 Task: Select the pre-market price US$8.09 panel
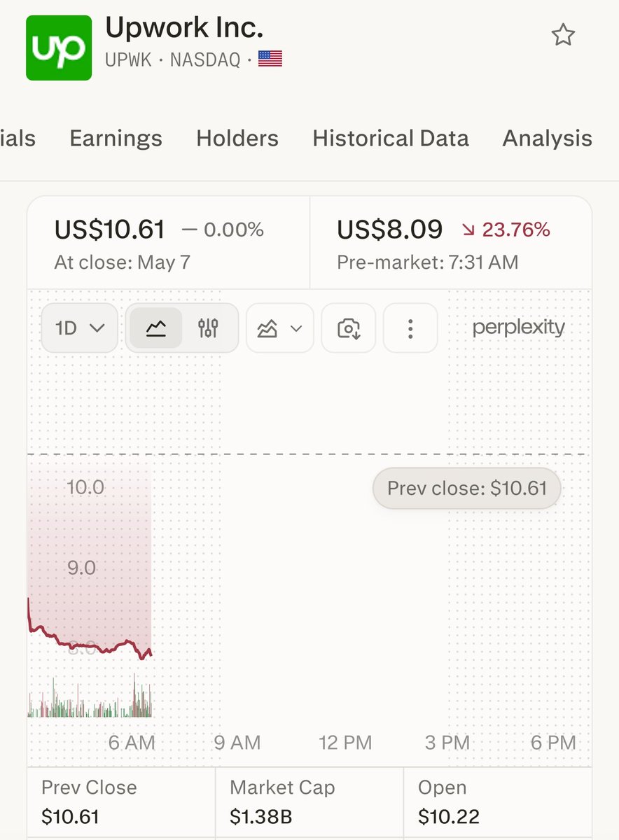coord(450,243)
